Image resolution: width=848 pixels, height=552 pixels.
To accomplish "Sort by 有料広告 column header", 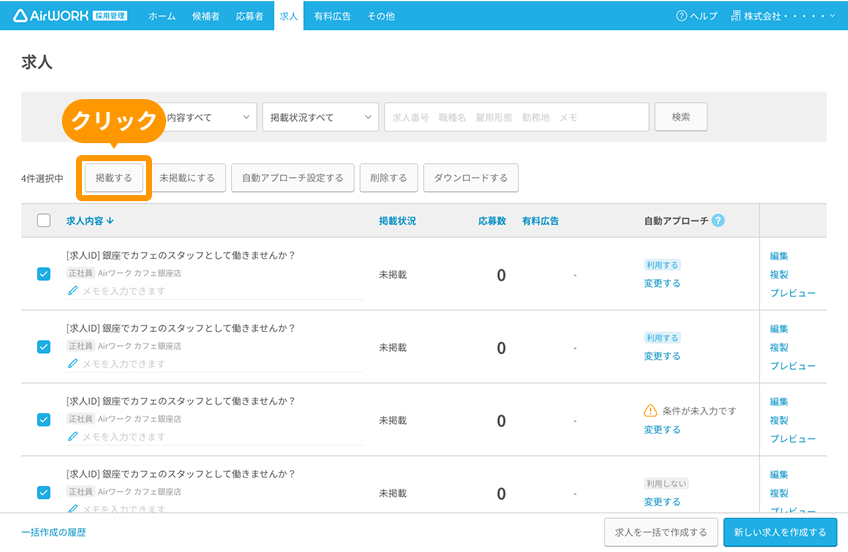I will point(540,221).
